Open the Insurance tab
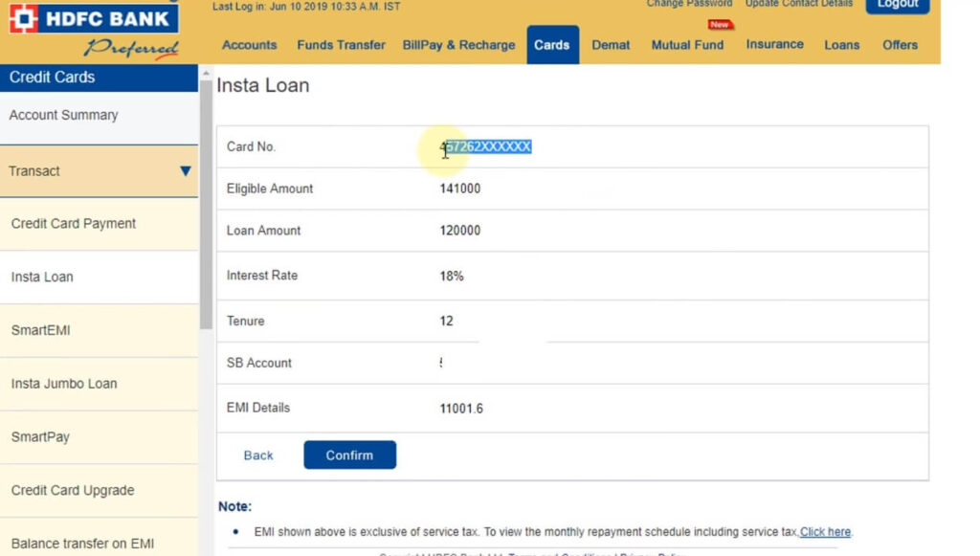The image size is (980, 556). pyautogui.click(x=774, y=44)
